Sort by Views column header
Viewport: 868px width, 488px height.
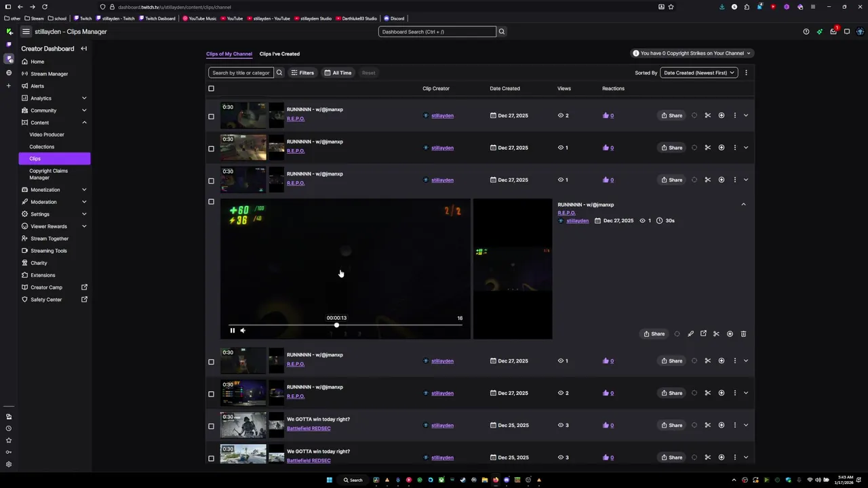(564, 88)
